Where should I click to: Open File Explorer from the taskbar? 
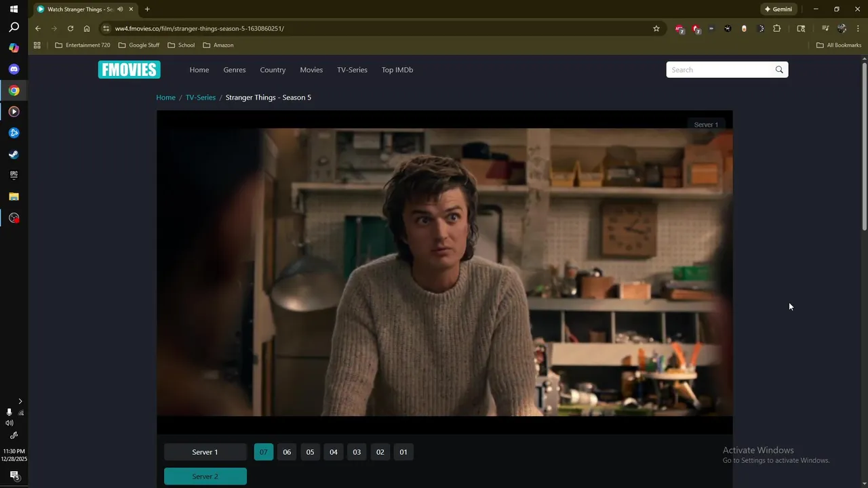click(x=14, y=197)
